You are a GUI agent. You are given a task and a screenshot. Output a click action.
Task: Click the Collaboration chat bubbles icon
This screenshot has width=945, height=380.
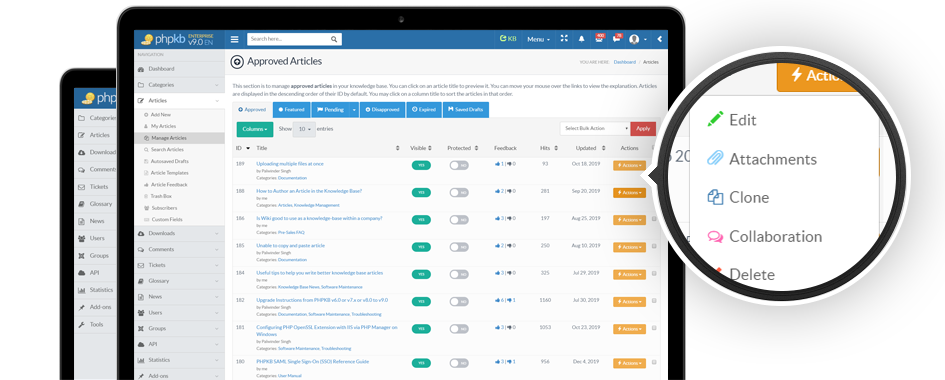pyautogui.click(x=715, y=237)
